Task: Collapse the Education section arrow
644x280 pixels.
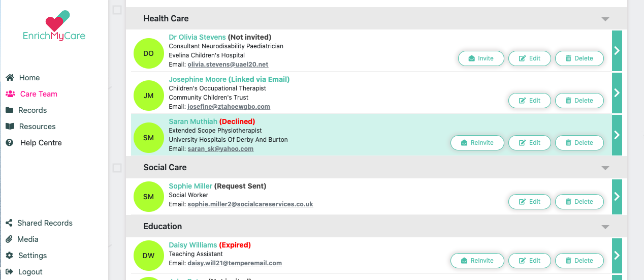Action: click(x=605, y=227)
